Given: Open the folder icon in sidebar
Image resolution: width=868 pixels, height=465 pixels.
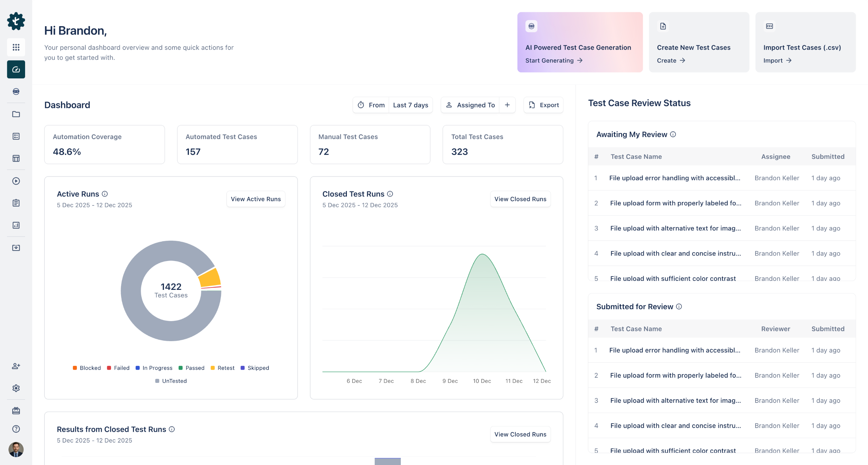Looking at the screenshot, I should click(x=16, y=114).
